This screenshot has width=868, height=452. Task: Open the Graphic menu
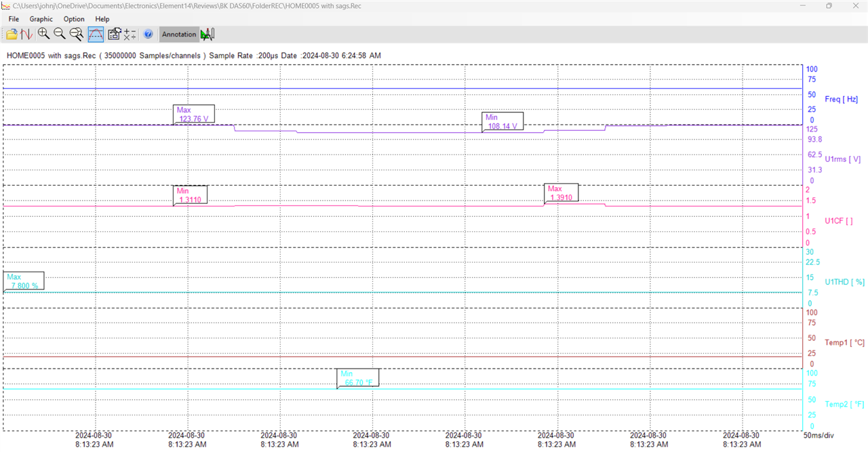click(x=41, y=19)
